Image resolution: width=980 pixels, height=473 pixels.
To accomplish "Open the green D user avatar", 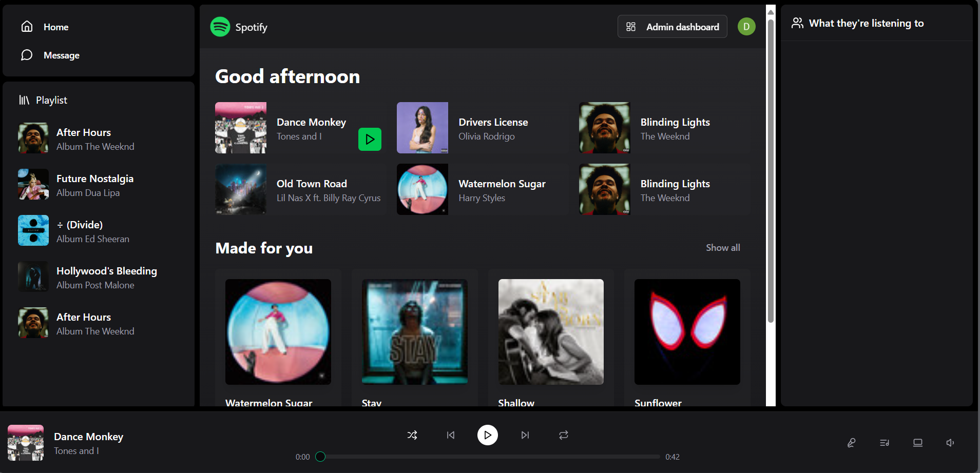I will (x=746, y=27).
